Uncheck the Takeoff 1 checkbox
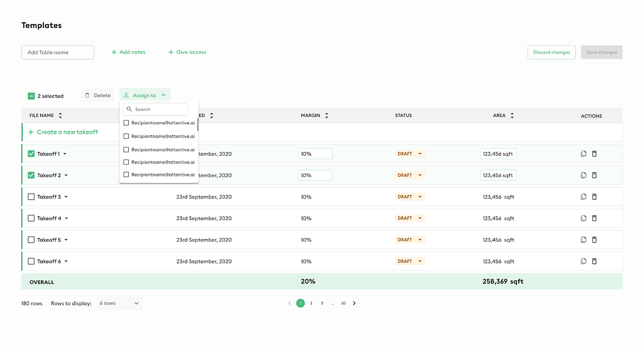The image size is (644, 350). (31, 154)
